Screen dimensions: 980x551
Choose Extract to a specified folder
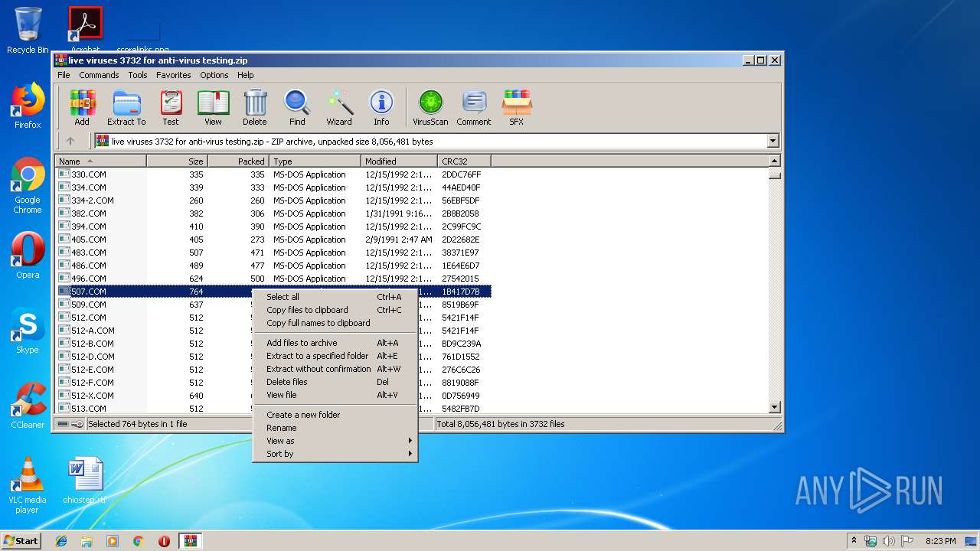[x=335, y=356]
